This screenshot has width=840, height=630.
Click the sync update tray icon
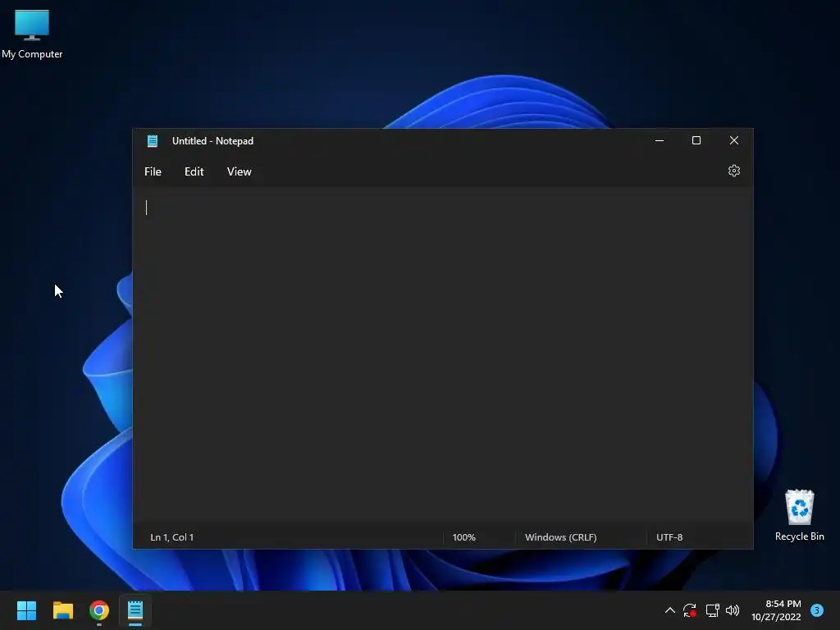tap(690, 610)
